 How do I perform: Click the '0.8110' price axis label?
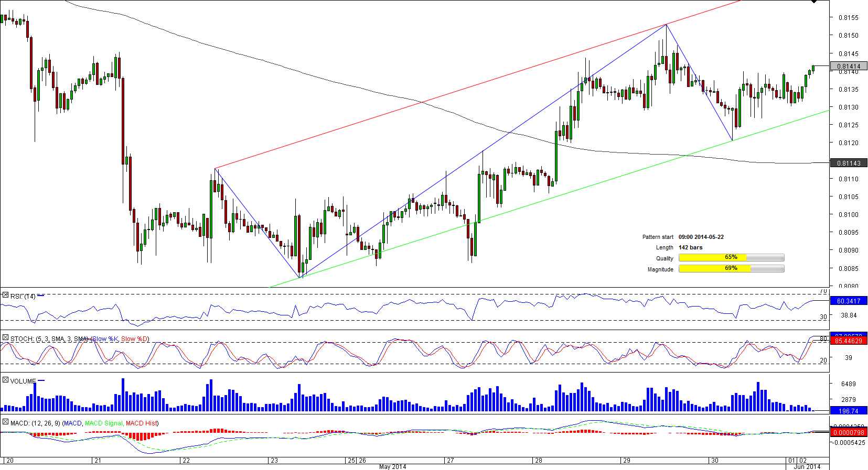849,179
